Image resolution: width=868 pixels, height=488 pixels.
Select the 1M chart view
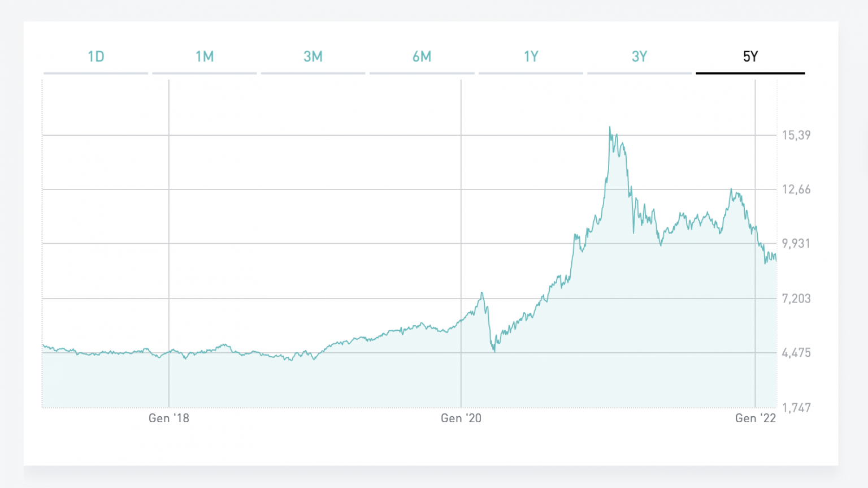(x=204, y=57)
